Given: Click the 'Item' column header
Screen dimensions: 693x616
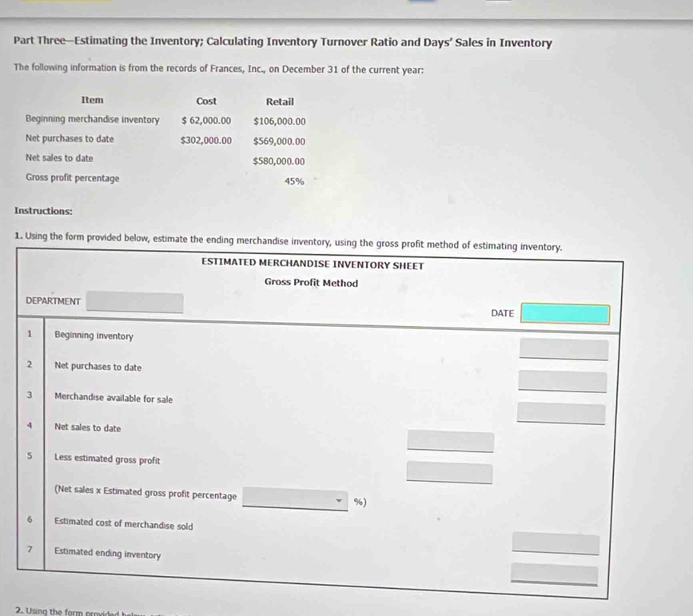Looking at the screenshot, I should 93,100.
